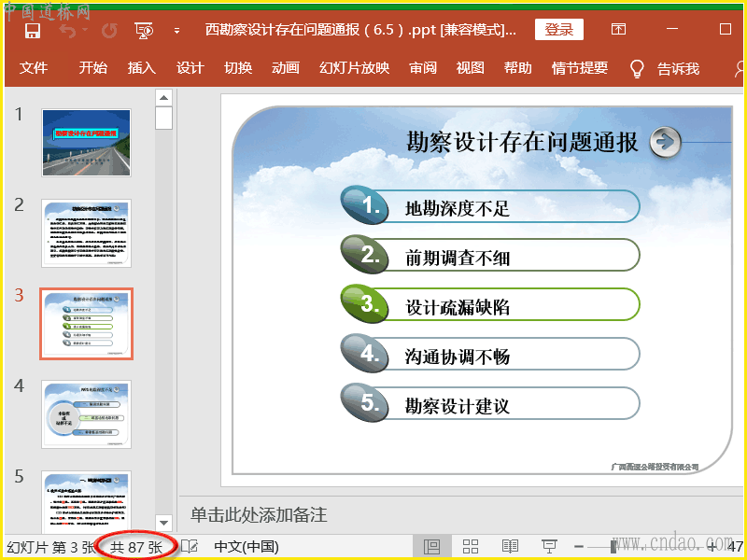747x560 pixels.
Task: Click the slide title 勘察设计存在问题通报
Action: click(x=522, y=142)
